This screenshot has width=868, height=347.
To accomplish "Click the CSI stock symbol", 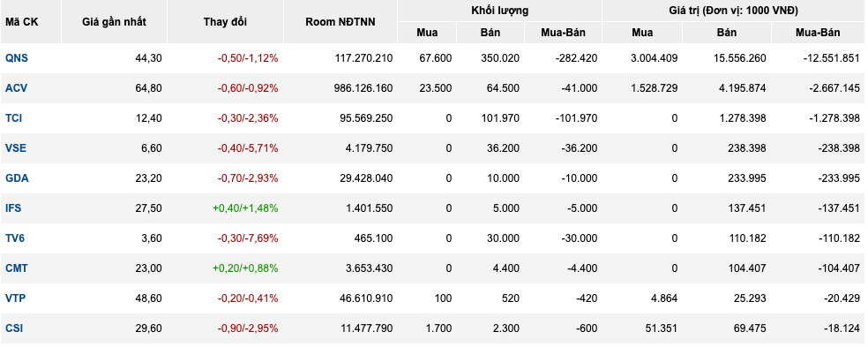I will point(14,328).
